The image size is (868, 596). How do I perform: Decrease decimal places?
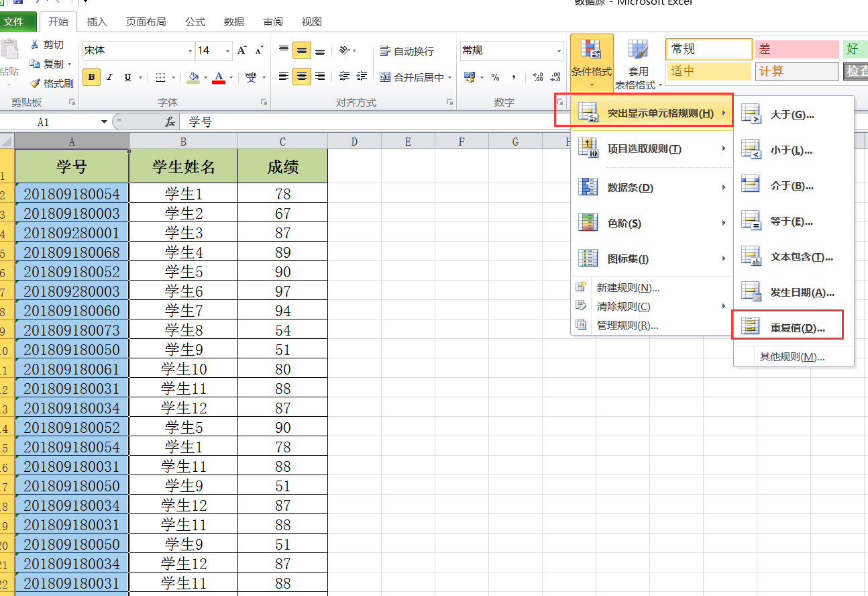[555, 77]
